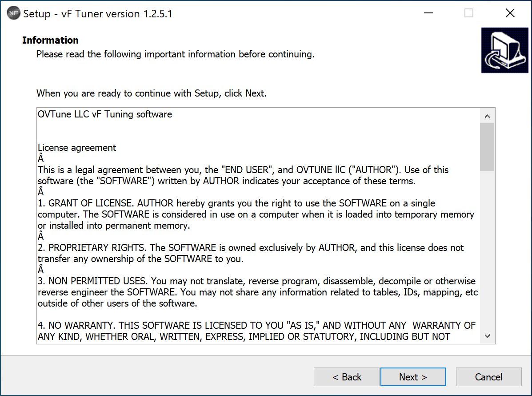Click the 'License agreement' heading text
The width and height of the screenshot is (532, 396).
77,147
